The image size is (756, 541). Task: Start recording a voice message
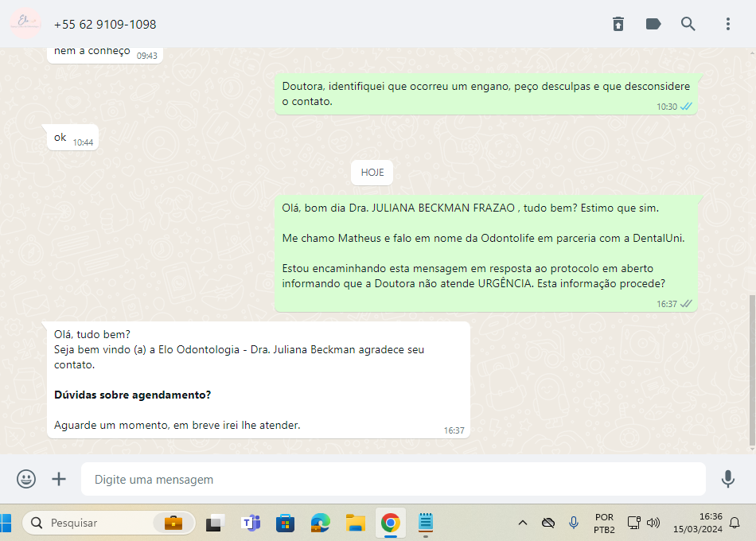click(x=728, y=479)
